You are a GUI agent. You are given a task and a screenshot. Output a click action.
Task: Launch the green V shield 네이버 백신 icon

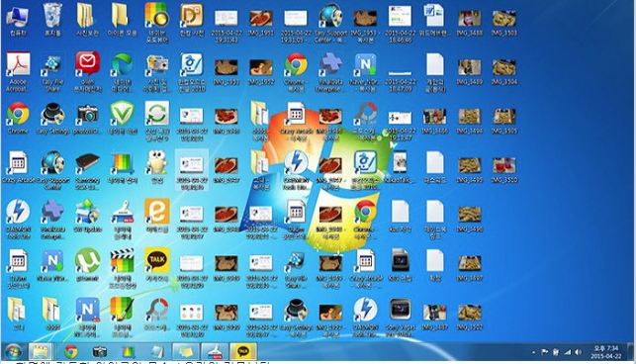[x=122, y=118]
